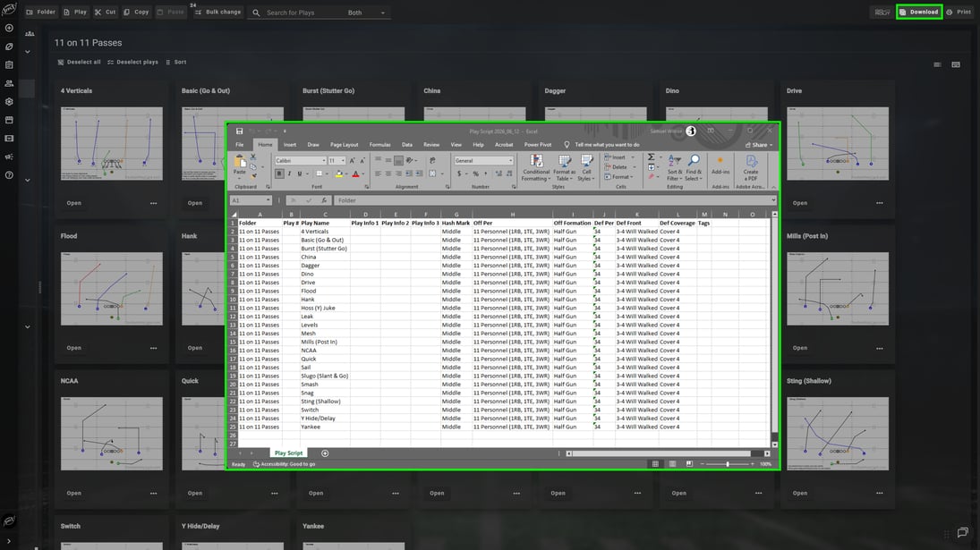This screenshot has width=980, height=550.
Task: Switch to list view icon near top right
Action: [938, 65]
